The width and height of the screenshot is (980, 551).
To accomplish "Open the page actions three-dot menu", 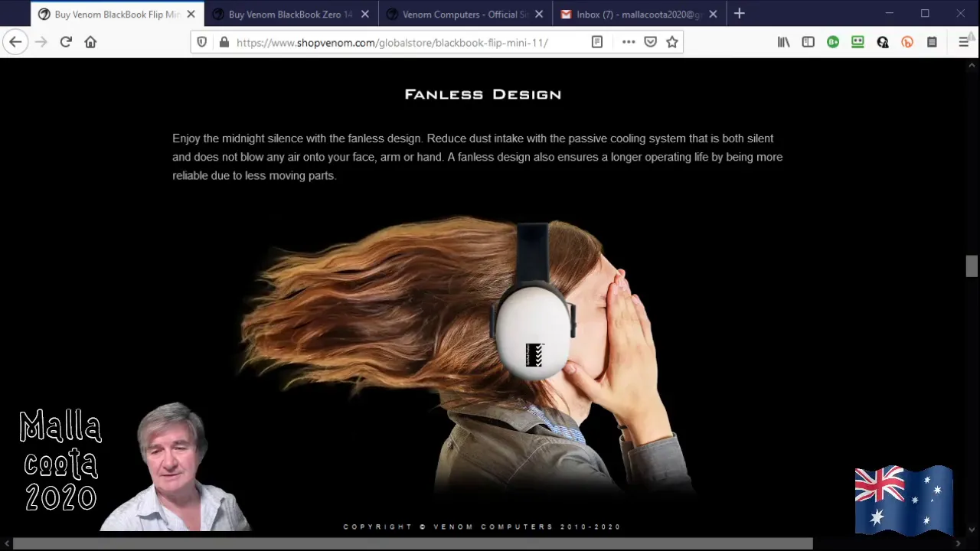I will pyautogui.click(x=629, y=42).
